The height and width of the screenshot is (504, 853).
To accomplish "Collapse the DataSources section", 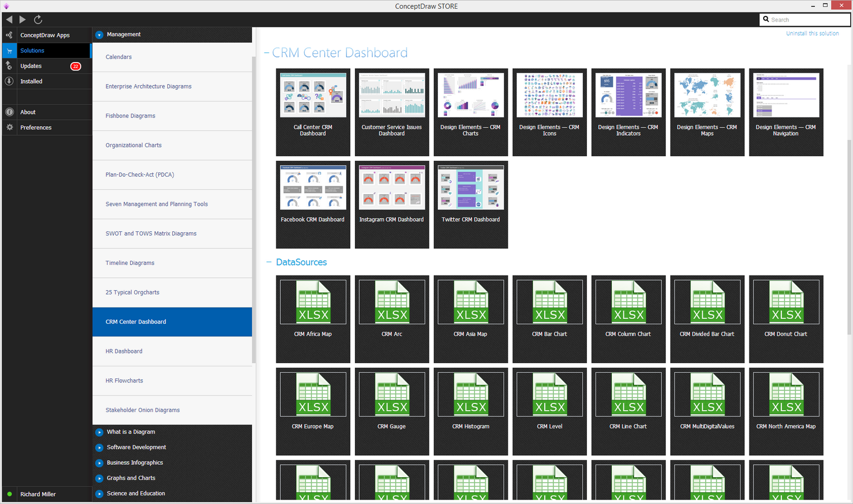I will pyautogui.click(x=269, y=263).
